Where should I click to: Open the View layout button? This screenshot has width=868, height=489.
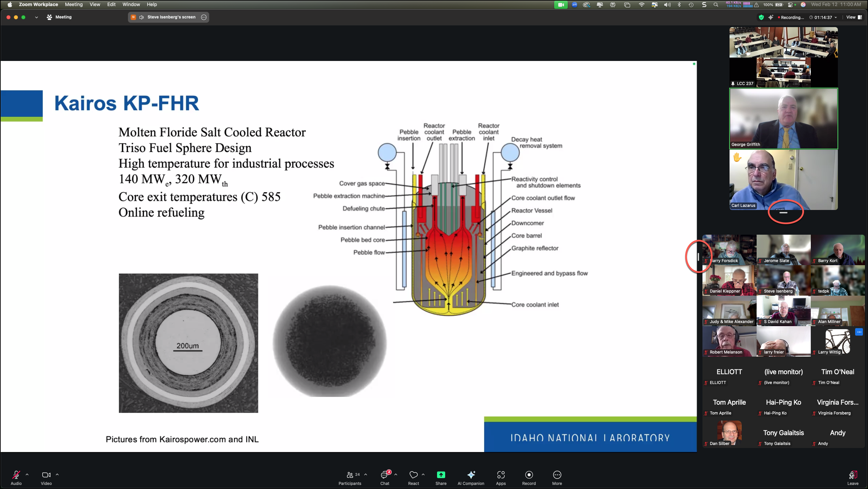pyautogui.click(x=854, y=17)
